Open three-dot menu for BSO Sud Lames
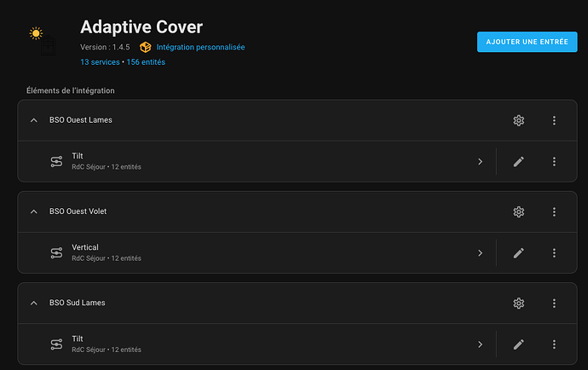This screenshot has height=370, width=588. pyautogui.click(x=554, y=304)
